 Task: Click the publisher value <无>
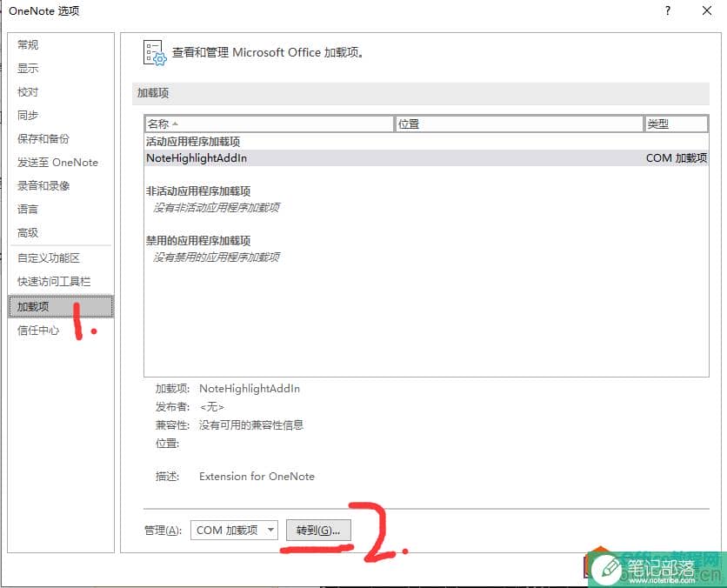[x=212, y=407]
